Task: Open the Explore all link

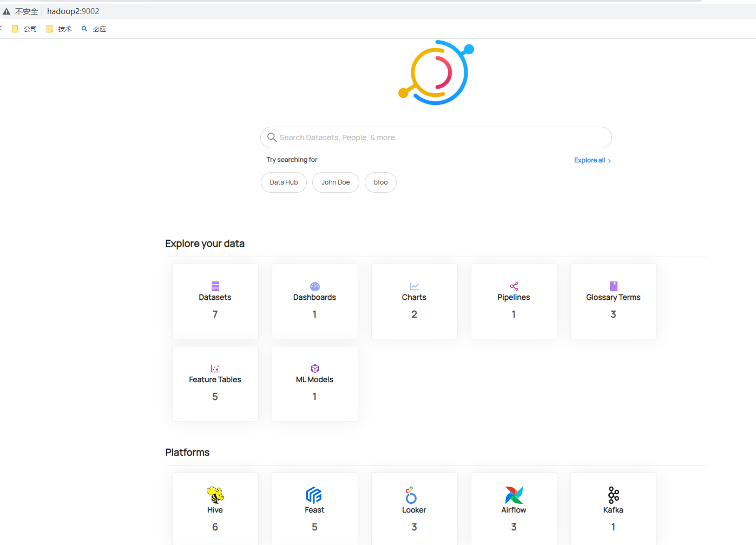Action: click(593, 160)
